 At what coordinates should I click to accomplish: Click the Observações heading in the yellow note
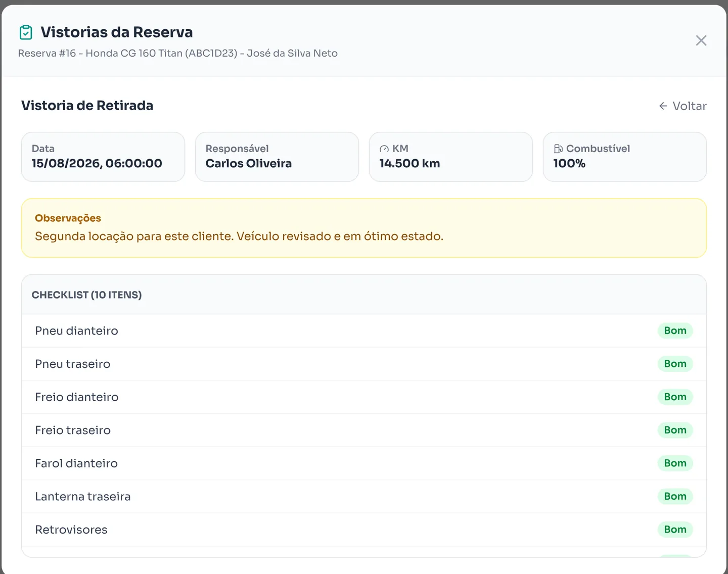(x=68, y=218)
